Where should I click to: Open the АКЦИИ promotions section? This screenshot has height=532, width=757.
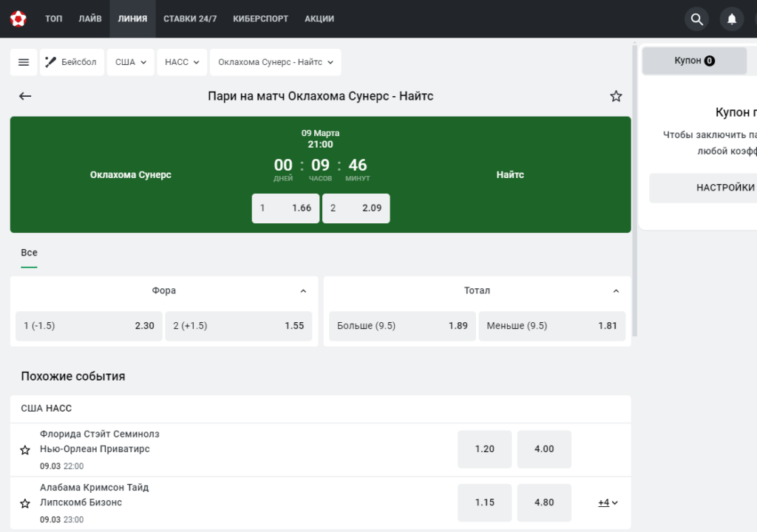(319, 18)
